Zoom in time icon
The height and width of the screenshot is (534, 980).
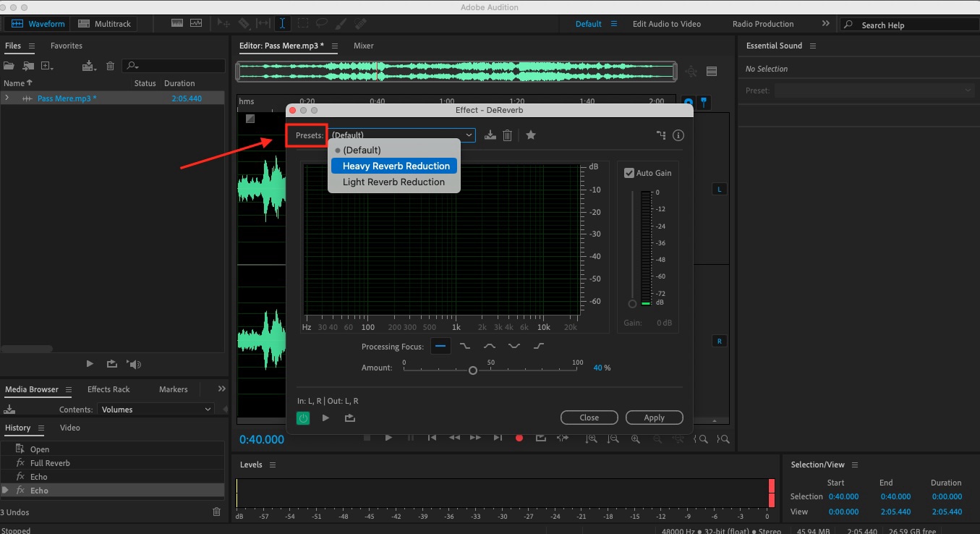coord(636,438)
